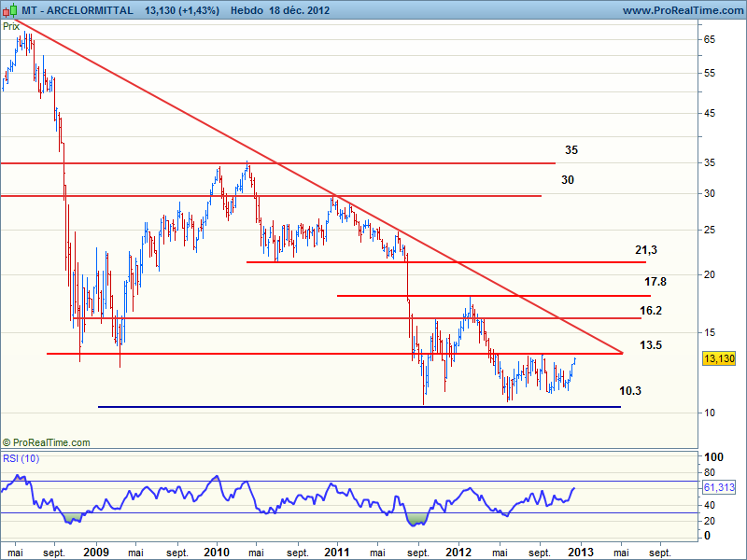Select the 30 resistance level label

[x=568, y=179]
